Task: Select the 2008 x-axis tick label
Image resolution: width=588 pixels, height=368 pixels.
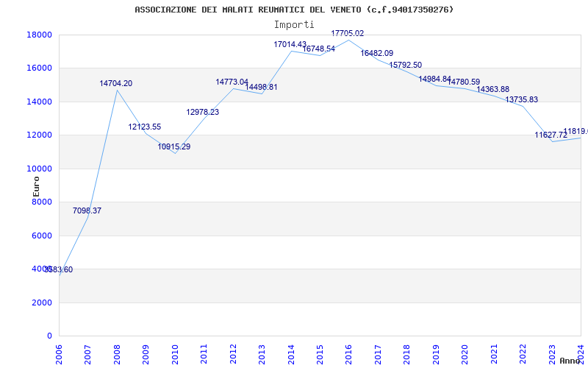Action: pyautogui.click(x=117, y=351)
